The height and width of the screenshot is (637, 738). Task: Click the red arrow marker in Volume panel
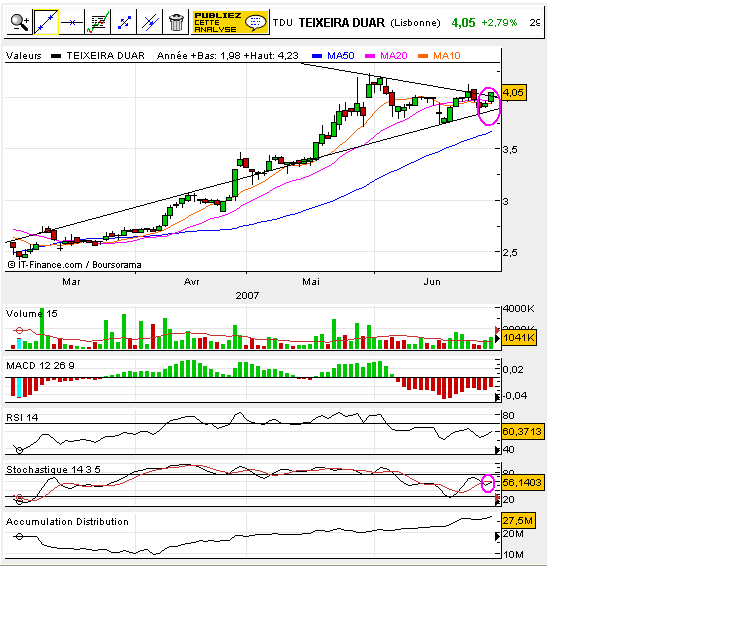[x=497, y=330]
